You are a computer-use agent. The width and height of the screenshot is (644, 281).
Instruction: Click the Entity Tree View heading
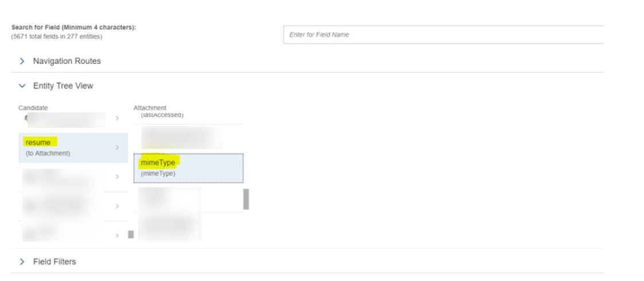pos(63,86)
